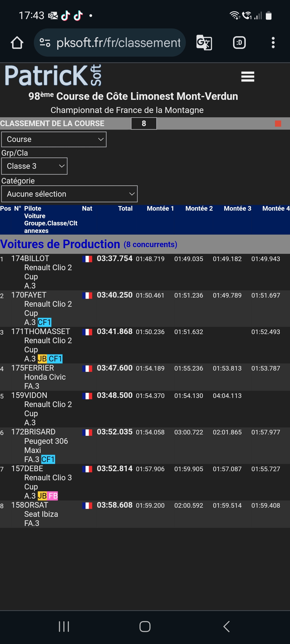The width and height of the screenshot is (290, 644).
Task: Select driver 159VIDON name
Action: coord(29,395)
